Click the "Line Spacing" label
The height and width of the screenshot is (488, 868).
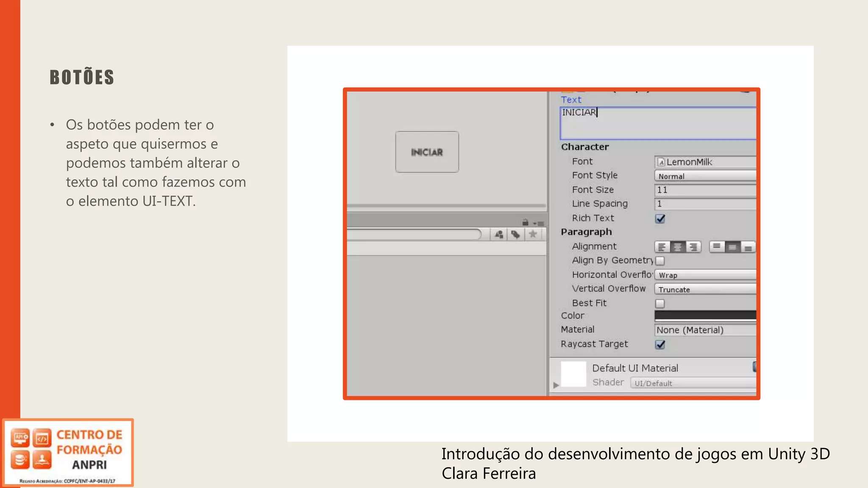click(600, 204)
